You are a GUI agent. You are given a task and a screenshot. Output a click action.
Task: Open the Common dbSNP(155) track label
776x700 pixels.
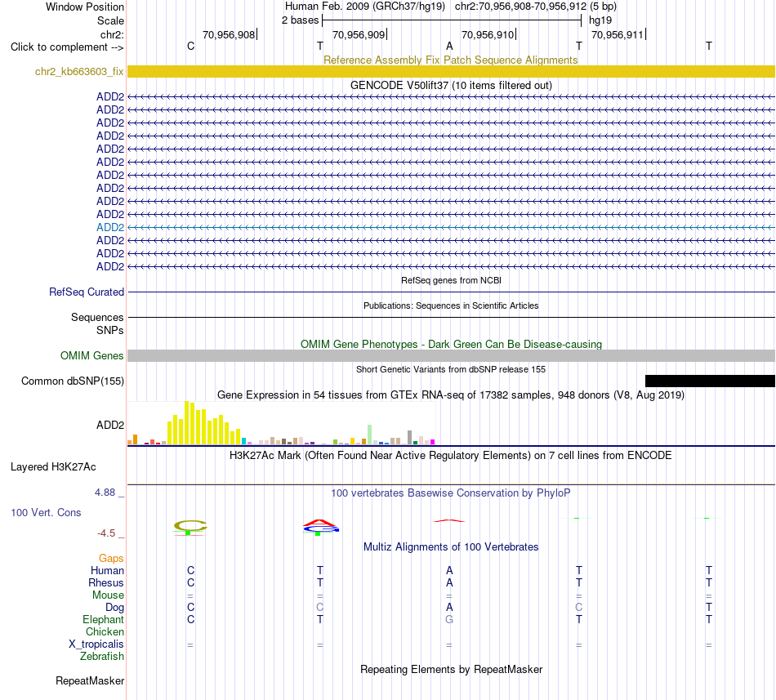[x=73, y=381]
